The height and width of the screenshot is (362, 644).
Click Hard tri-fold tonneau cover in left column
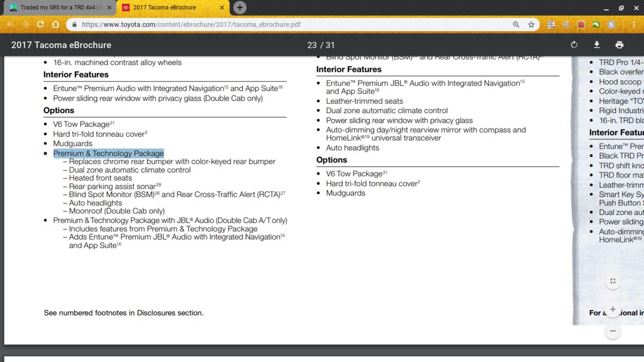pos(100,134)
